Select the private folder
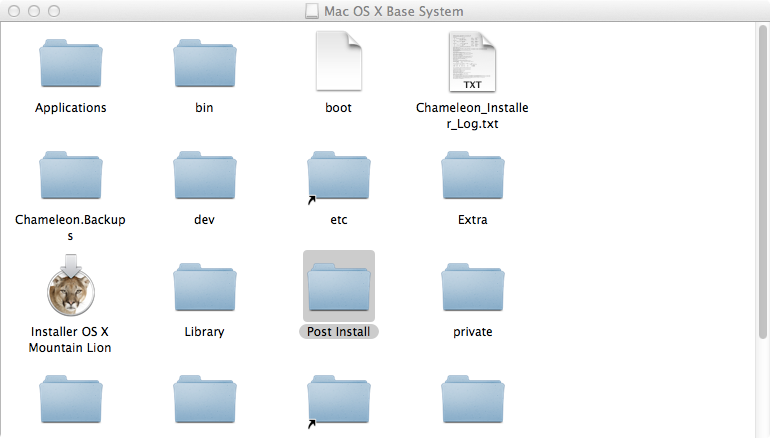Screen dimensions: 770x438 coord(471,289)
